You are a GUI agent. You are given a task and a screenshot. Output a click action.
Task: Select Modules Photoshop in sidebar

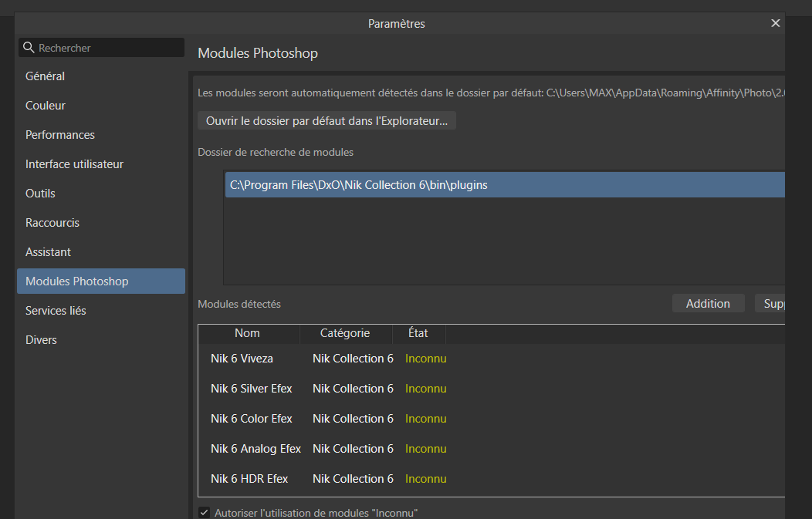pos(101,281)
